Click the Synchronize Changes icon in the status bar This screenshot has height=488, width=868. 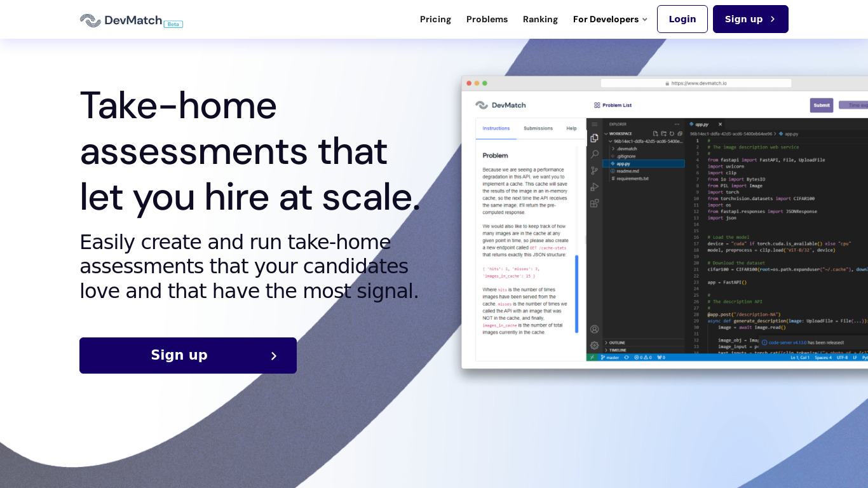pos(627,357)
